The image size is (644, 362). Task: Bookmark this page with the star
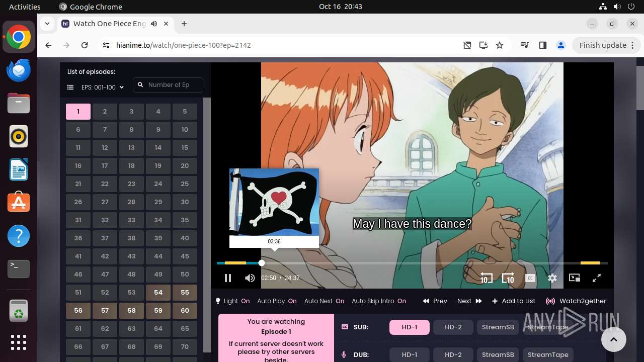click(x=500, y=45)
